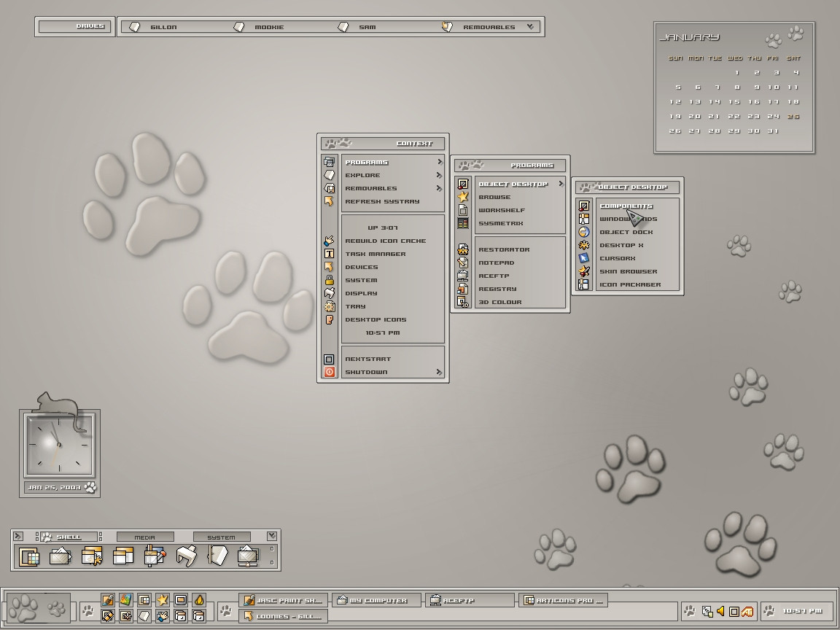
Task: Switch to the System tab in dock
Action: (x=221, y=537)
